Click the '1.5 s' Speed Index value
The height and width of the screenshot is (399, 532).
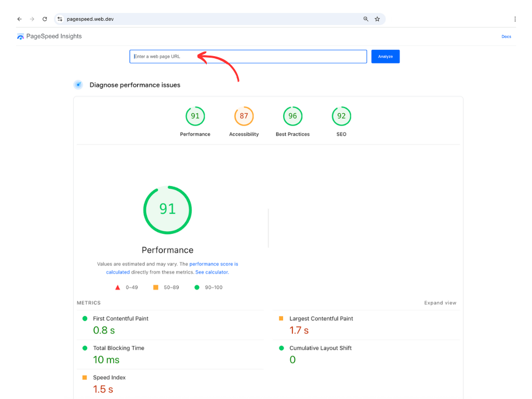coord(103,389)
